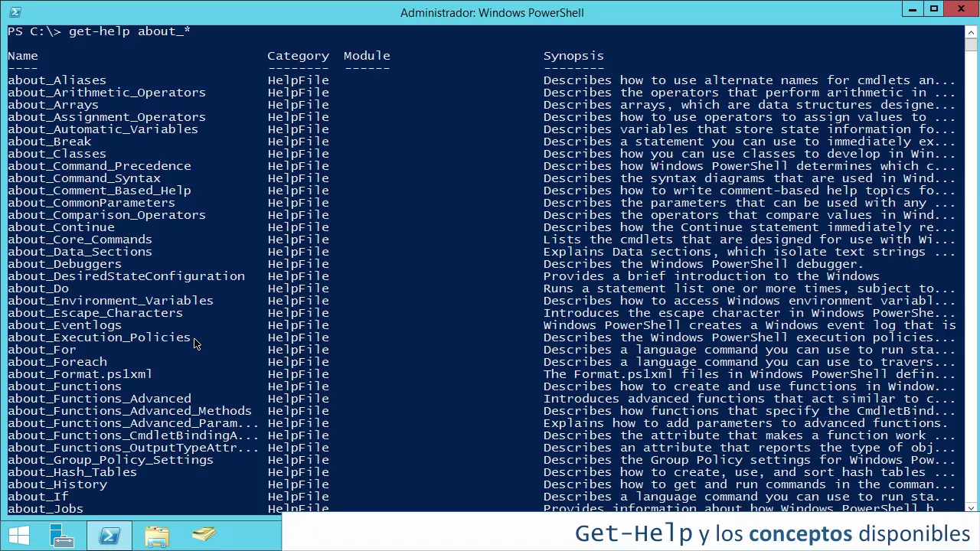The height and width of the screenshot is (551, 980).
Task: Click the 'Synopsis' column header
Action: coord(573,56)
